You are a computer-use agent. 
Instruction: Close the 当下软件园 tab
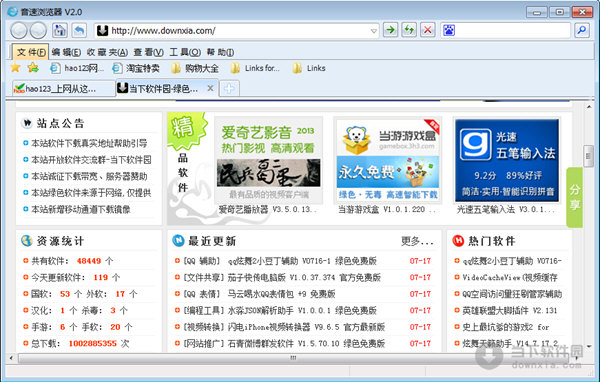[210, 88]
